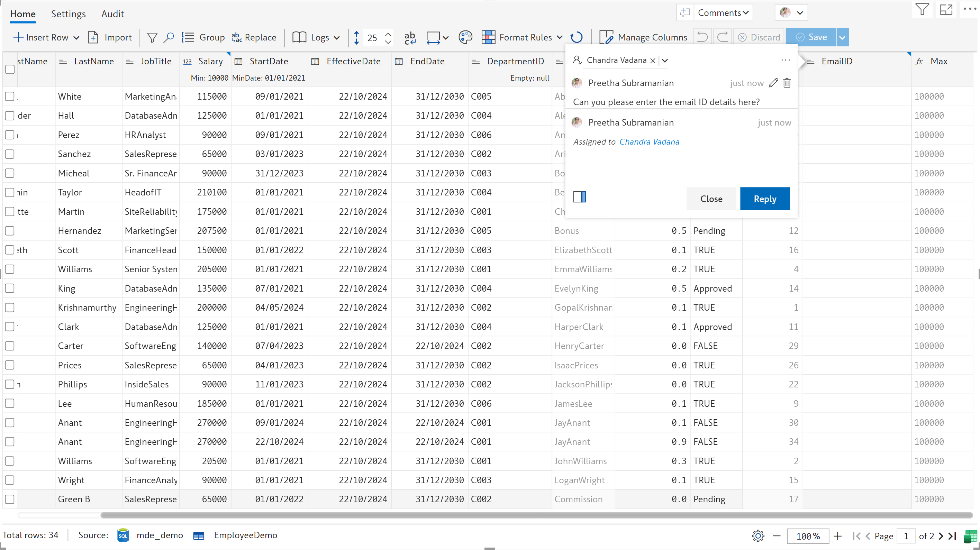Click the refresh circular arrow icon
This screenshot has height=550, width=980.
[x=577, y=37]
